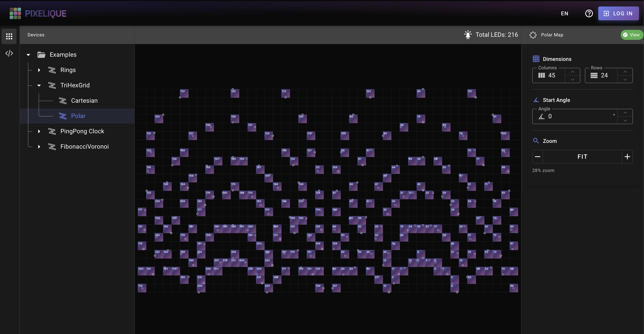
Task: Click the PIXELIQUE logo
Action: click(37, 13)
